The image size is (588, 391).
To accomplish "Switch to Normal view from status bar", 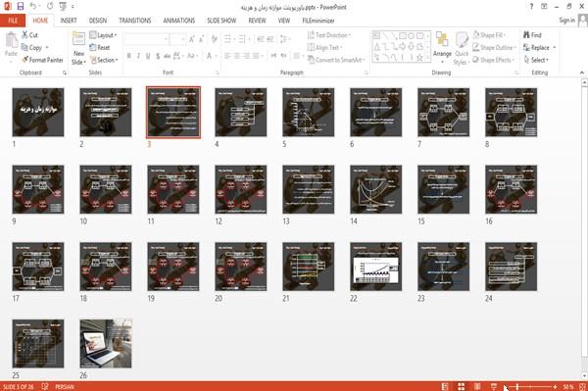I will [x=445, y=386].
